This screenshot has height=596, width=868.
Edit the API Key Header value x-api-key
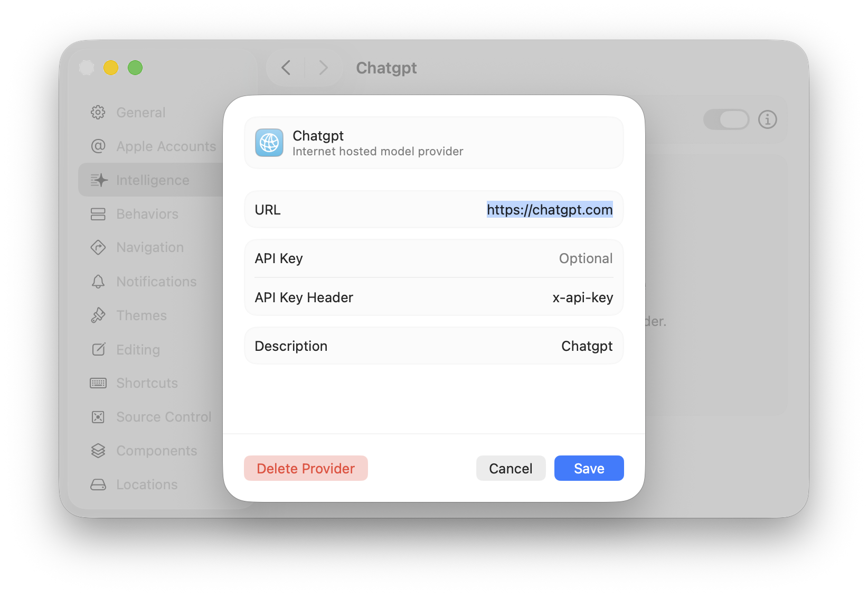click(583, 297)
